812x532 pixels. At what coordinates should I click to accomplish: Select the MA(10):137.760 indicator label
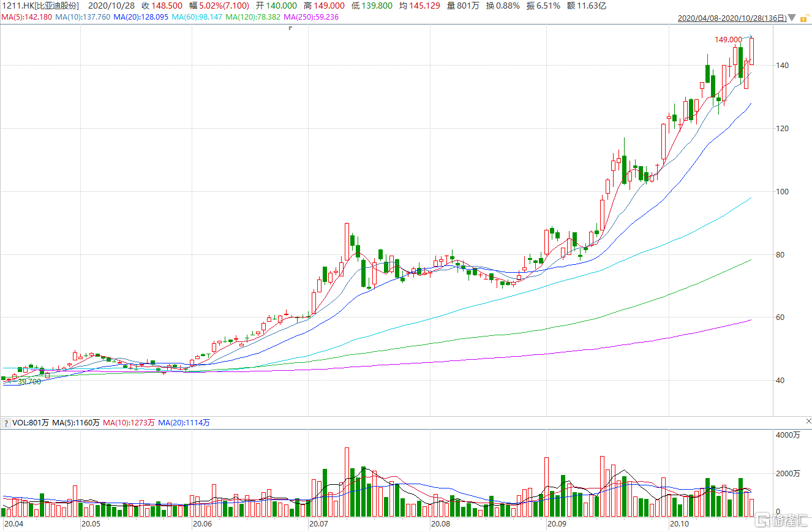pyautogui.click(x=83, y=17)
